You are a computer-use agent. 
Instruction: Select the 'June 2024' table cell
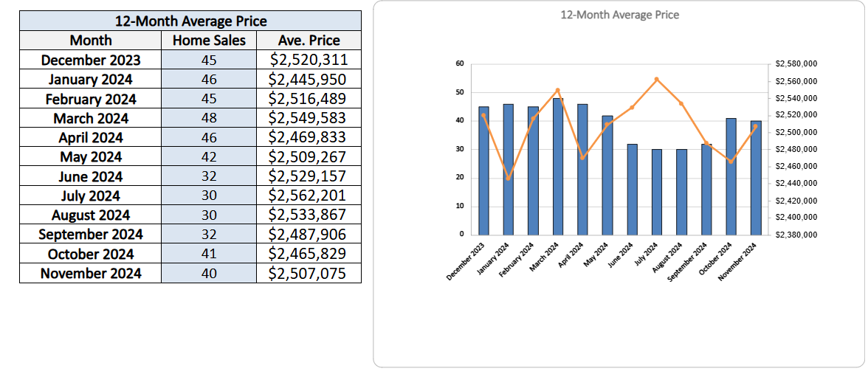91,176
